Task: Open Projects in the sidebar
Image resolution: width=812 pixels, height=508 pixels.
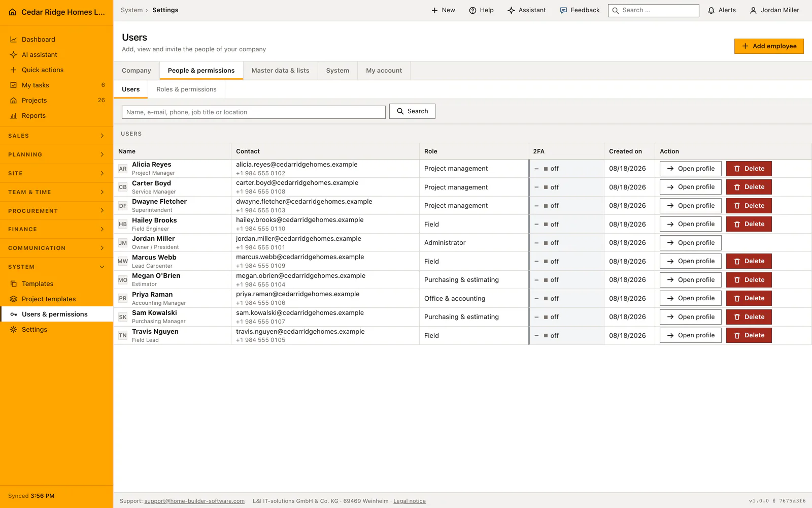Action: tap(56, 100)
